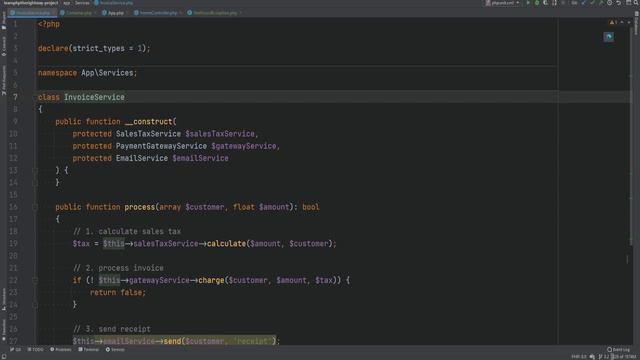Click the warning triangle inspection indicator

(613, 22)
